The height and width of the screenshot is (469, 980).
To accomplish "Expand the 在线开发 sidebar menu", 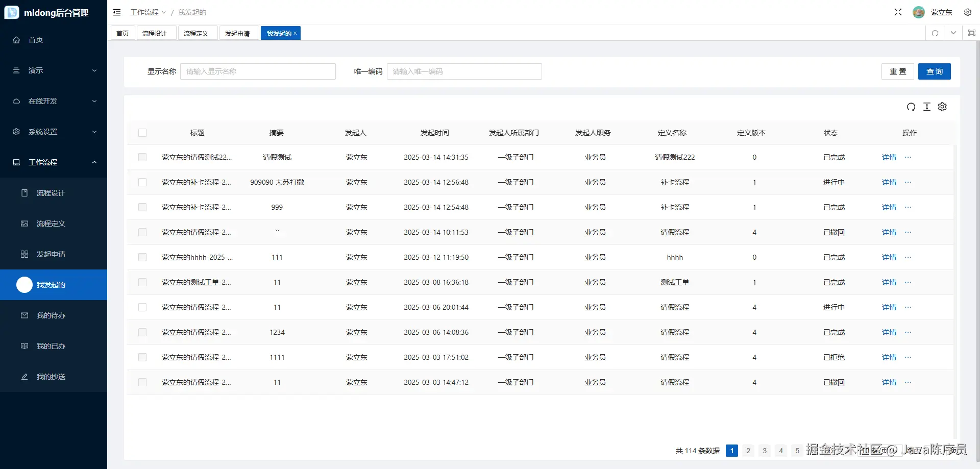I will point(54,101).
